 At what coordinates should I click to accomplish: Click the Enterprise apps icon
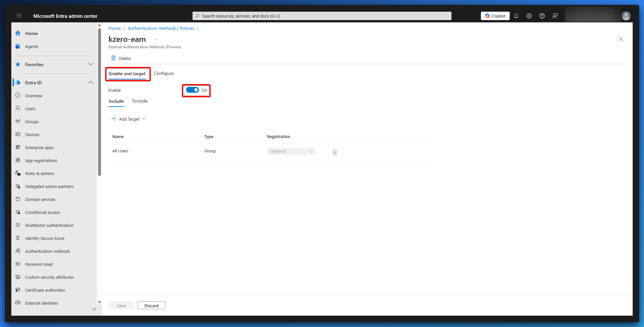18,147
